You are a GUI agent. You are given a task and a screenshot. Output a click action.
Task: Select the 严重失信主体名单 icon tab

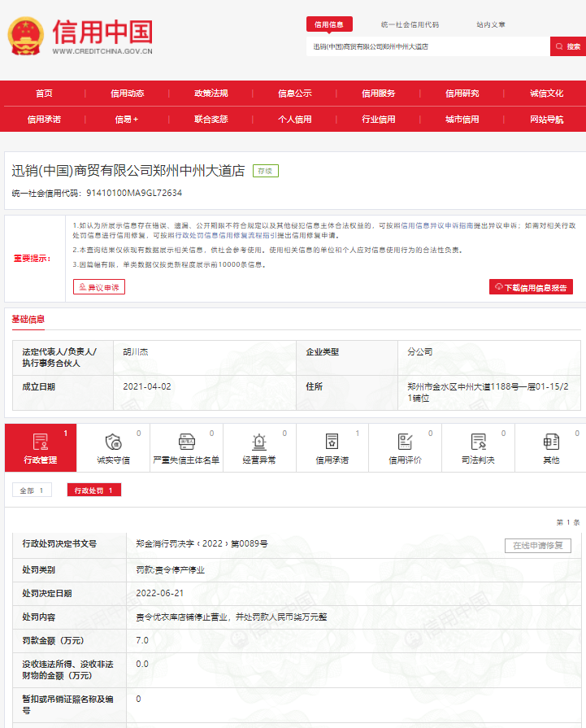coord(186,448)
